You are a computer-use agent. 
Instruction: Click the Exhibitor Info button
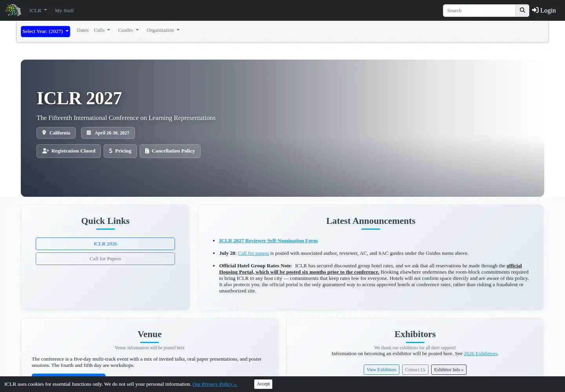(x=449, y=370)
